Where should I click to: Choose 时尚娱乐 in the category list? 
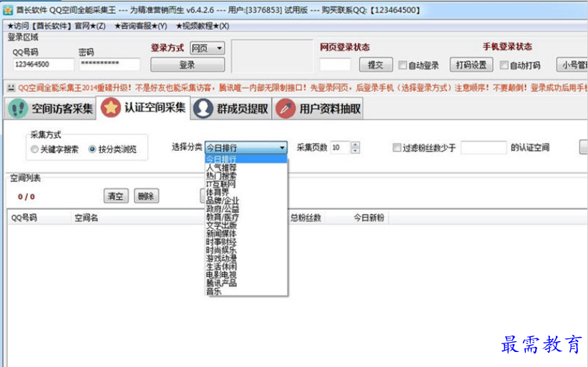tap(246, 250)
